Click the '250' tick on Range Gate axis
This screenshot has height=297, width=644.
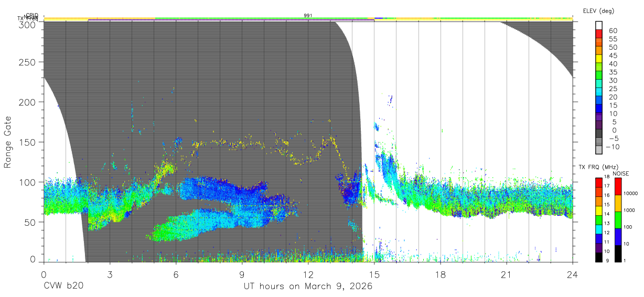click(27, 62)
